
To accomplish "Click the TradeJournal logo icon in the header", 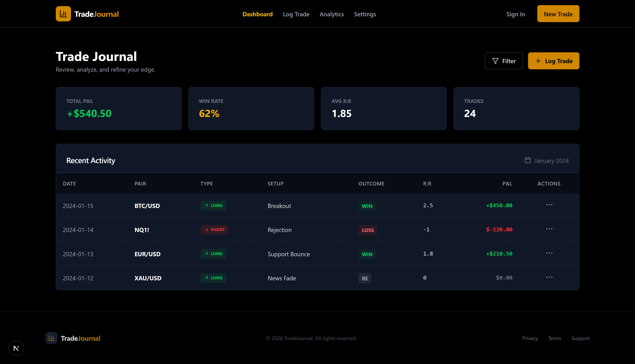I will (x=63, y=14).
